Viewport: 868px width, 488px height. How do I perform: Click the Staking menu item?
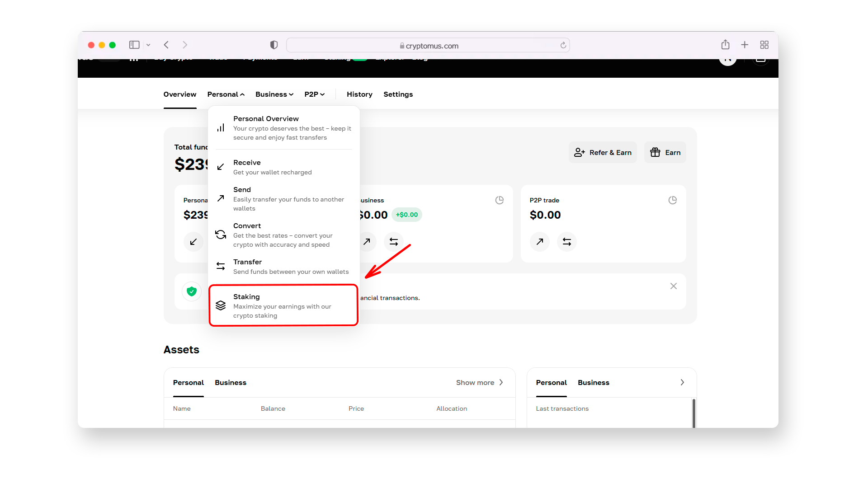point(283,305)
